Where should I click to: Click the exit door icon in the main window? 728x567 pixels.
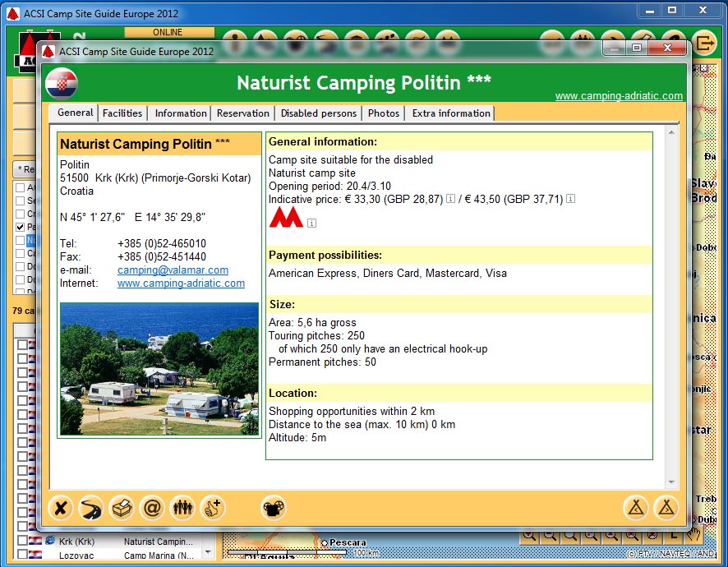coord(704,44)
